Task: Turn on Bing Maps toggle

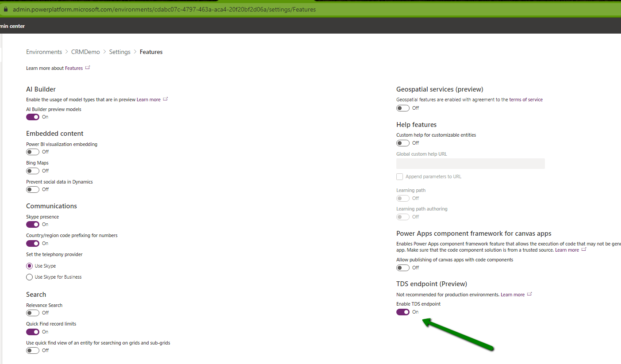Action: pos(33,171)
